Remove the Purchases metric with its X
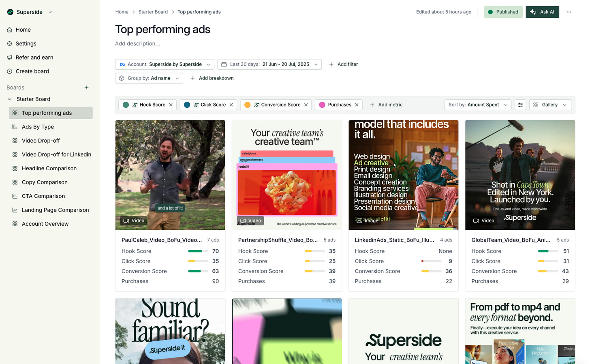Image resolution: width=590 pixels, height=364 pixels. pyautogui.click(x=357, y=105)
